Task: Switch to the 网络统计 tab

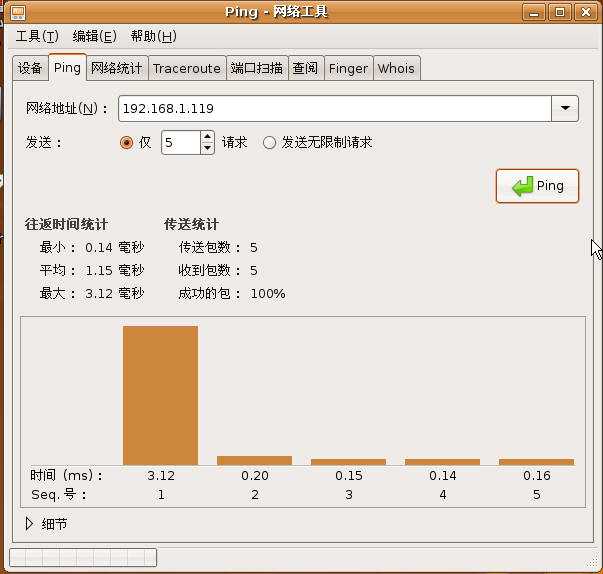Action: coord(117,68)
